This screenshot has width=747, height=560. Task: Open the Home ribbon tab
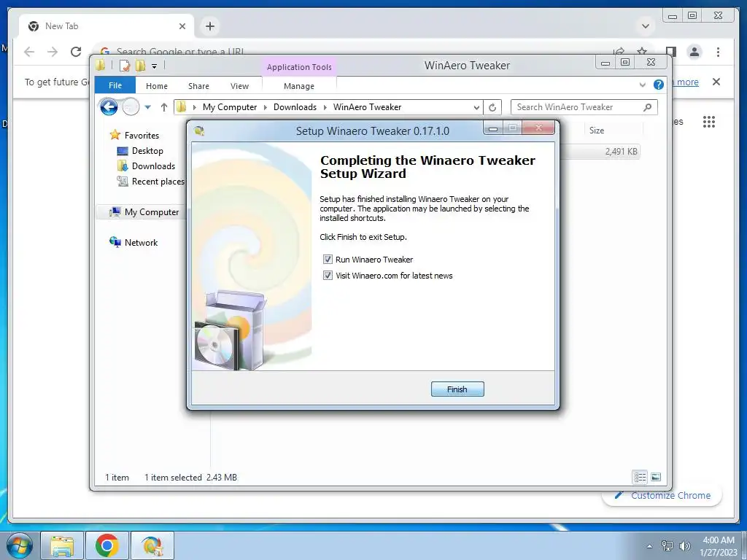(x=157, y=86)
